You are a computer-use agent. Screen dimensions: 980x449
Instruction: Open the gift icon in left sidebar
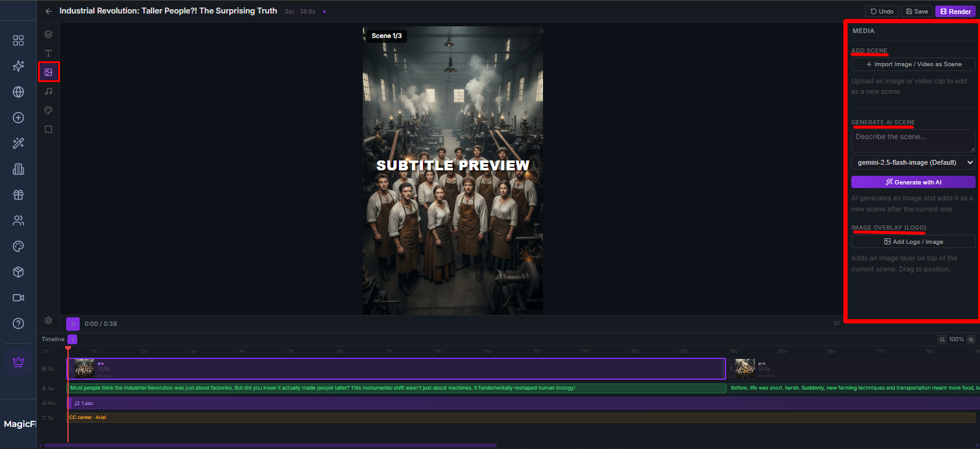click(18, 195)
